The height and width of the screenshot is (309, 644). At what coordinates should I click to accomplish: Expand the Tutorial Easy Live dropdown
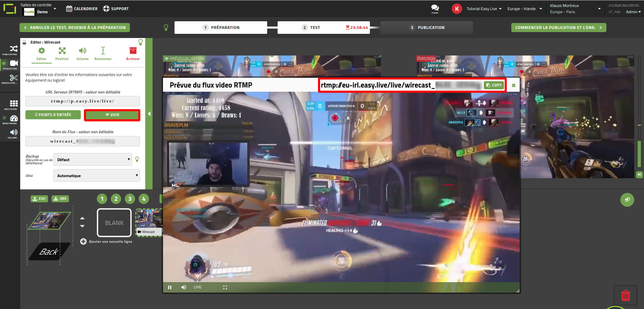coord(484,9)
